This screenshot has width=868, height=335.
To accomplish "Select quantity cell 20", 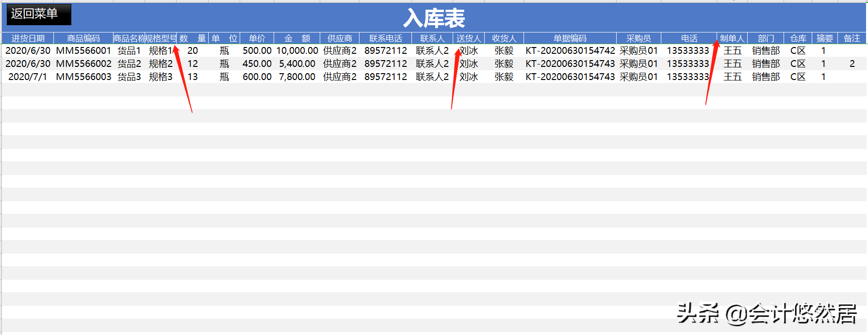I will click(x=193, y=50).
